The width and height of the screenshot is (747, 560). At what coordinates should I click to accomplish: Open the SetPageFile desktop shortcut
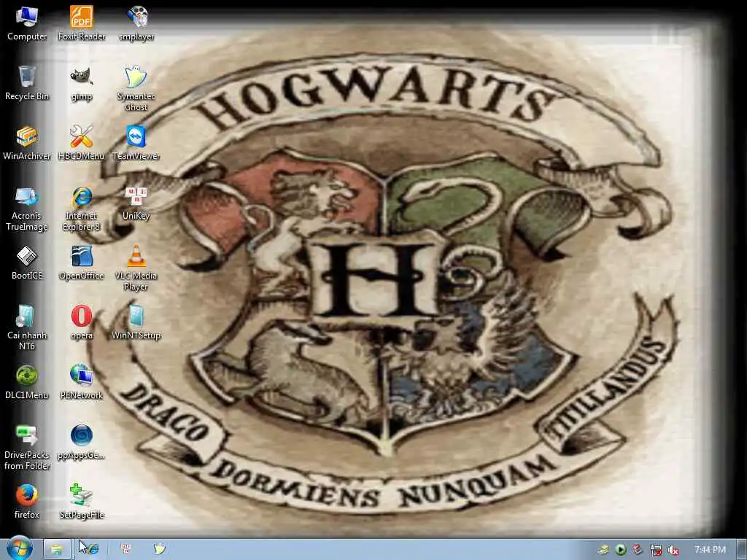pos(82,502)
